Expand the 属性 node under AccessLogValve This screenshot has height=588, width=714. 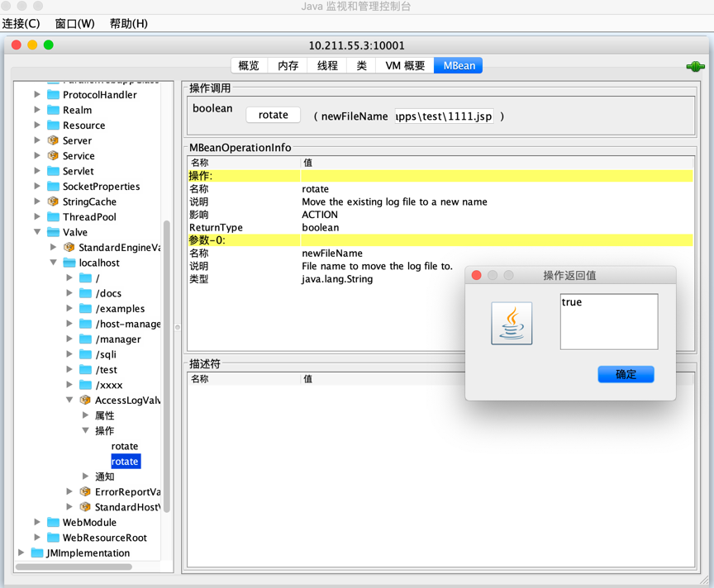pyautogui.click(x=85, y=415)
